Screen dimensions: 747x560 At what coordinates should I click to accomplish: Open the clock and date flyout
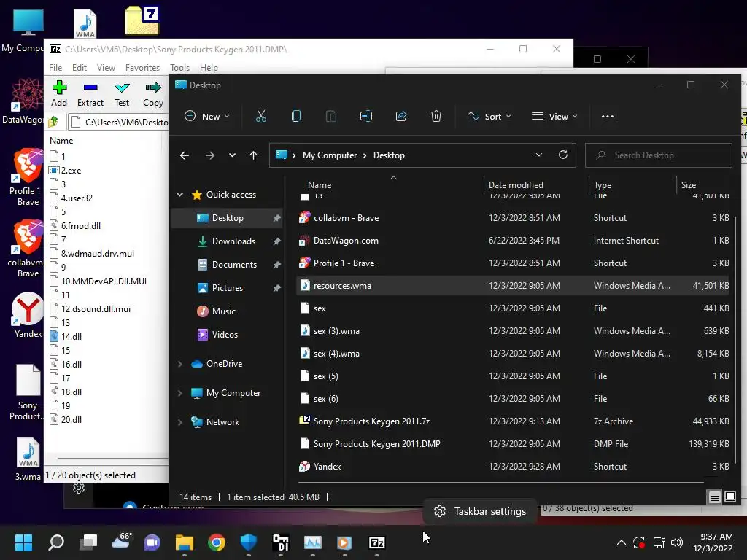pyautogui.click(x=713, y=542)
